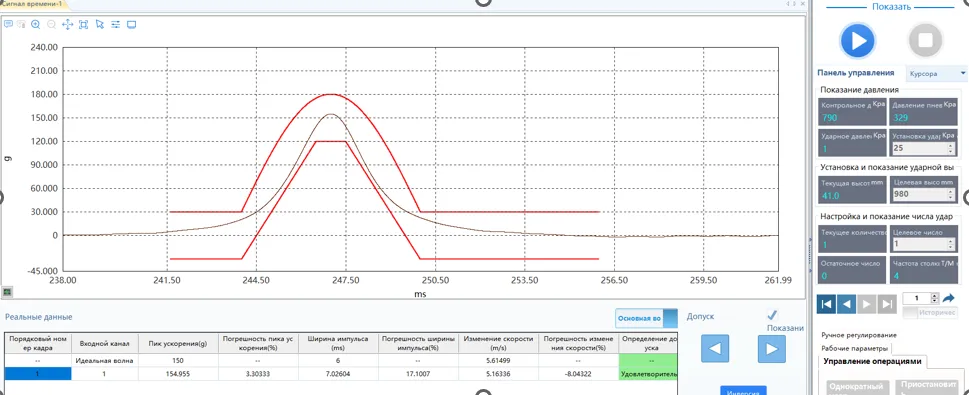Viewport: 969px width, 395px height.
Task: Open the chart settings sliders icon
Action: 116,25
